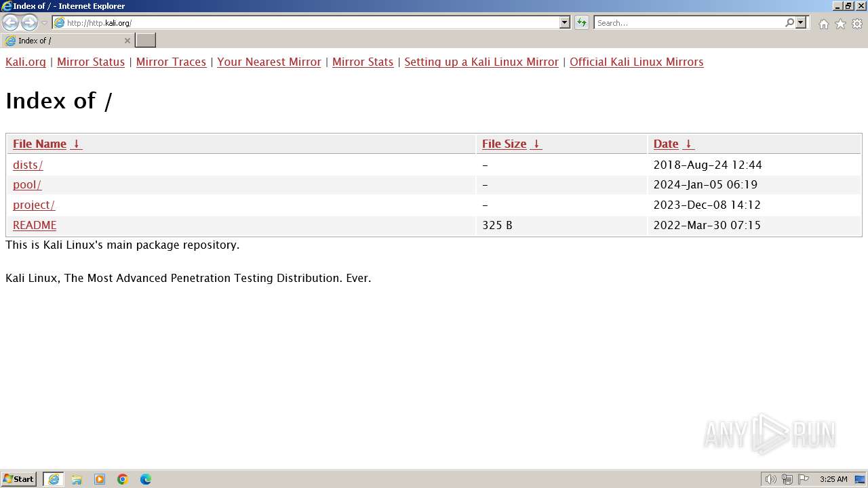Open Windows Media Player taskbar icon
This screenshot has width=868, height=488.
tap(100, 479)
